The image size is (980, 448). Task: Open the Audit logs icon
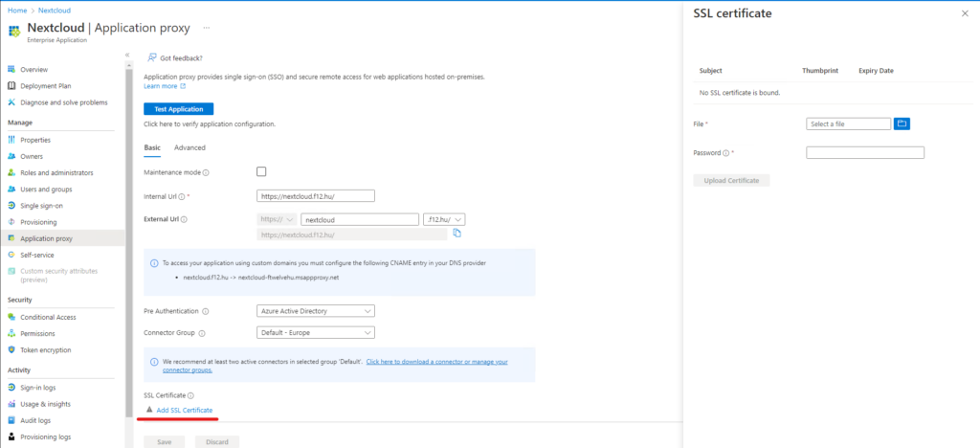(x=11, y=420)
